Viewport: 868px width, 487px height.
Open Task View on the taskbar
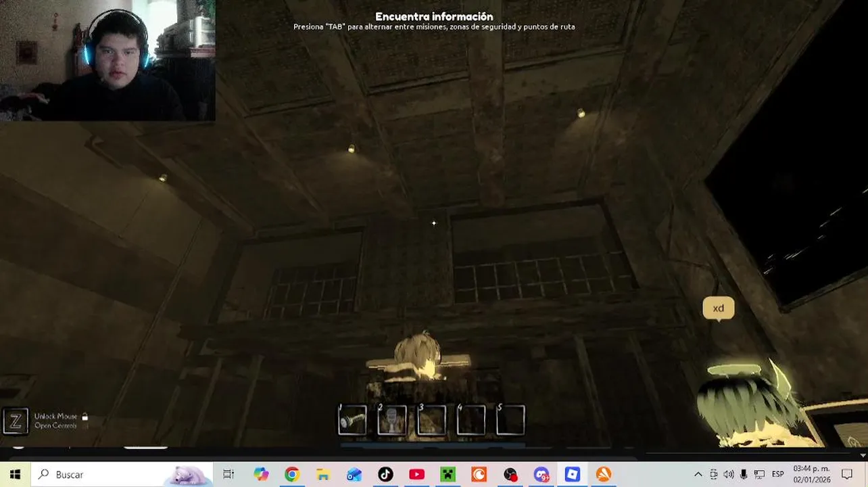(228, 474)
